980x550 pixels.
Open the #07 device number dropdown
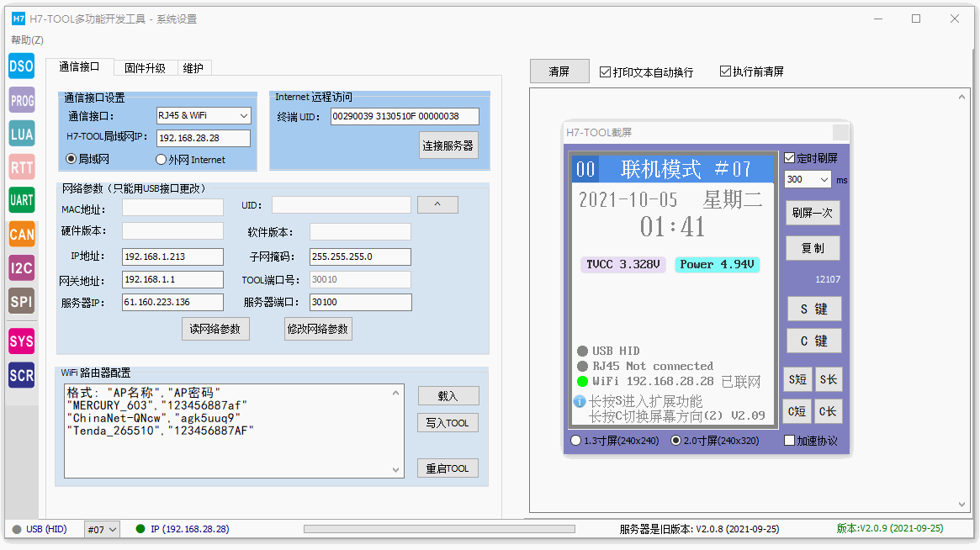coord(102,529)
